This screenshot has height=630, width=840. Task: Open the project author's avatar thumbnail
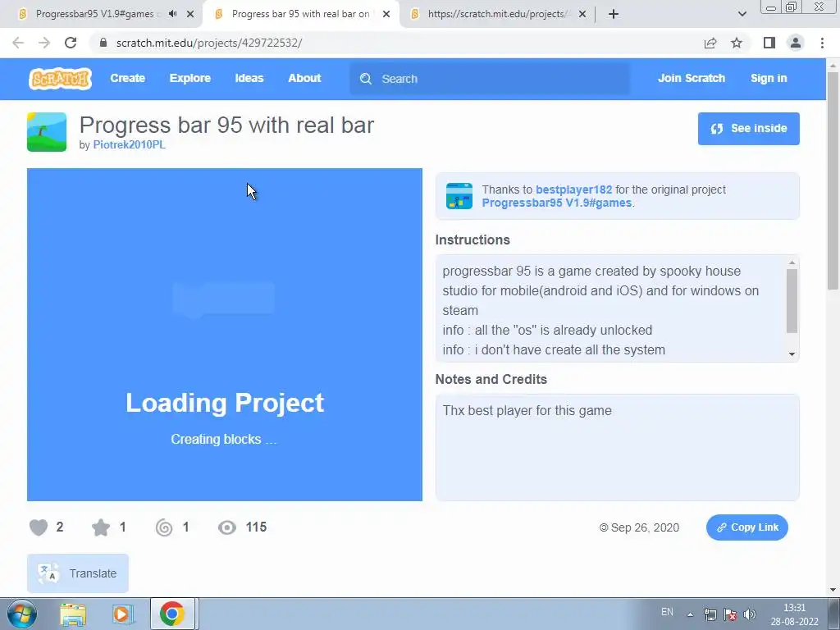(x=47, y=132)
